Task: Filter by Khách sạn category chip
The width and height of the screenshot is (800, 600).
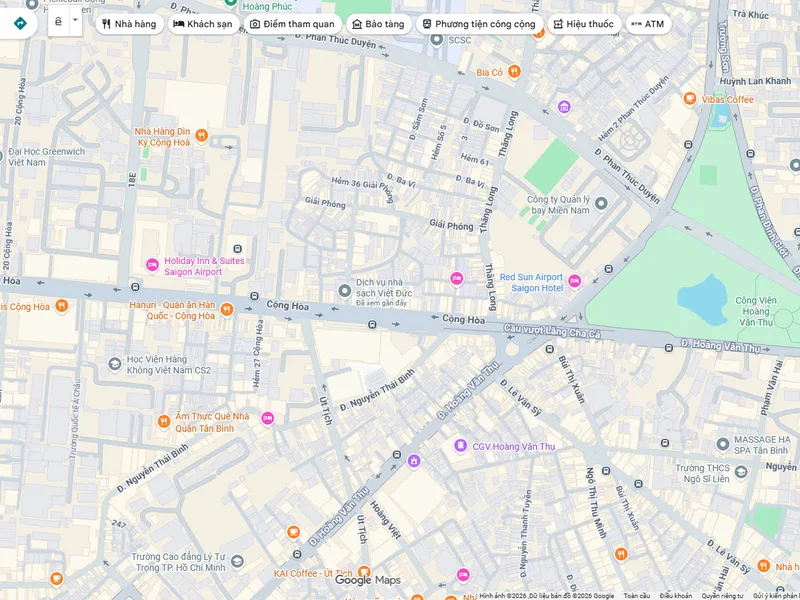Action: (203, 24)
